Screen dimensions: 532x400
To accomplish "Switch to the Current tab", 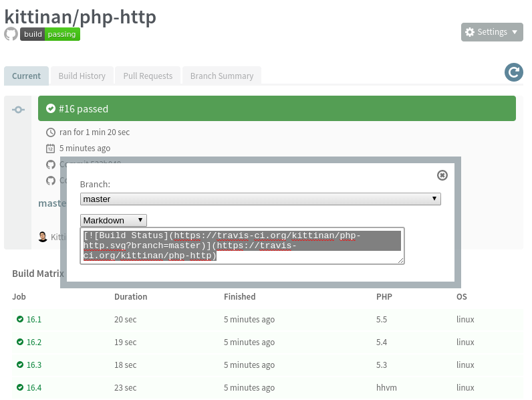I will 27,76.
